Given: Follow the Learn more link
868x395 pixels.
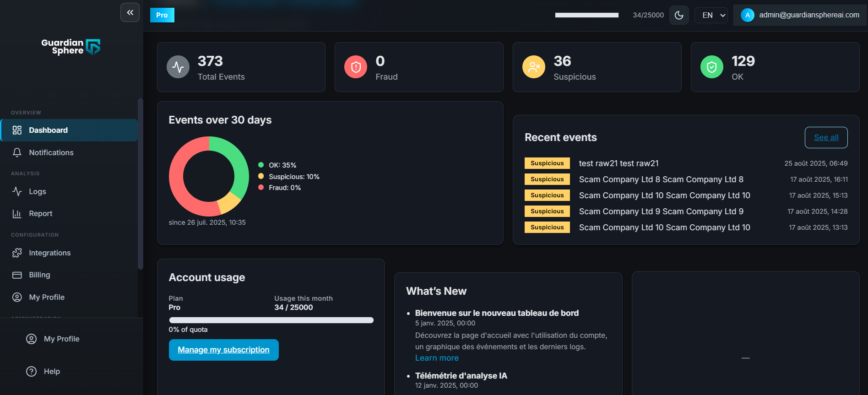Looking at the screenshot, I should [437, 358].
